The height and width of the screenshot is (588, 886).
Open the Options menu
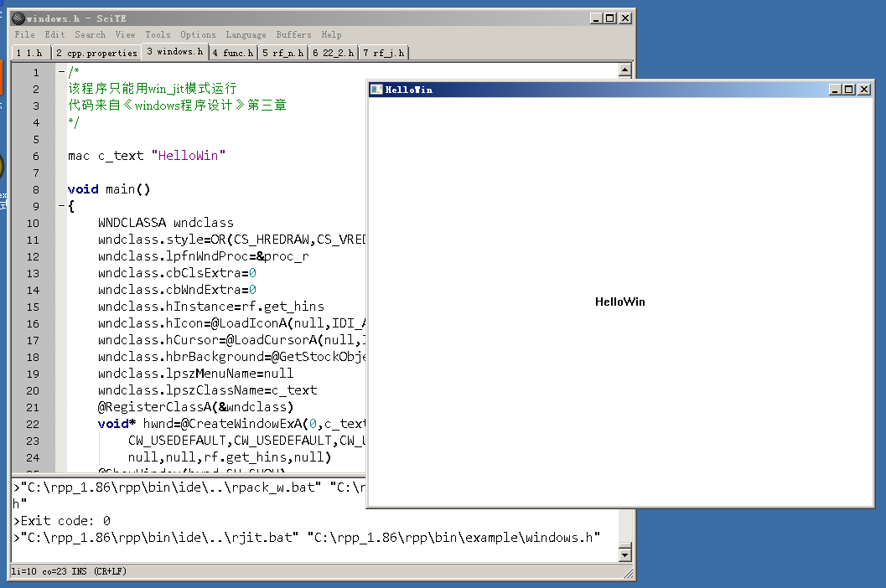pyautogui.click(x=198, y=34)
